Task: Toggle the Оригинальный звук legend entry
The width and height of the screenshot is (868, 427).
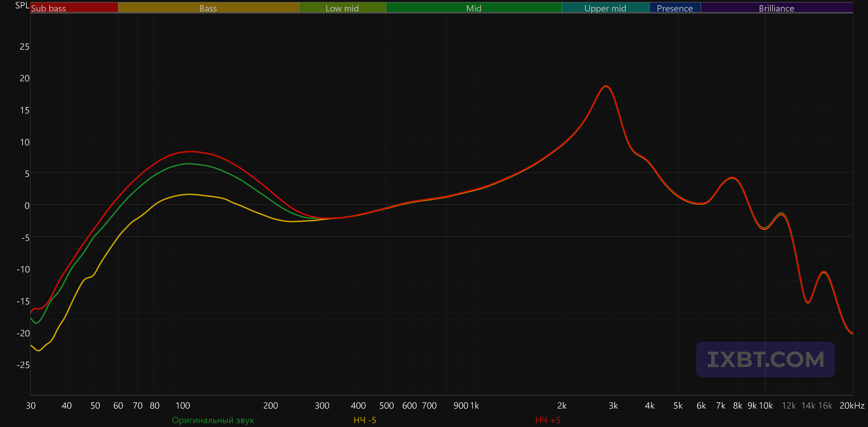Action: point(213,420)
